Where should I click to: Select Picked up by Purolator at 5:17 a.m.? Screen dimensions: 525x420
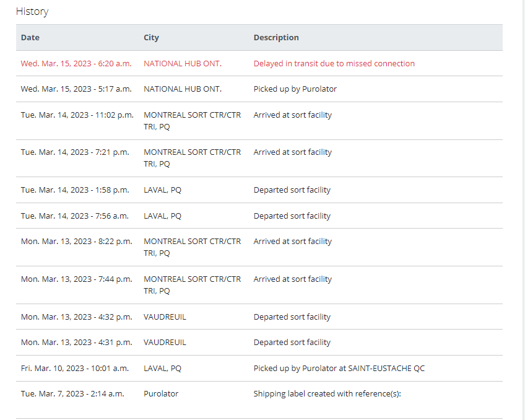295,89
